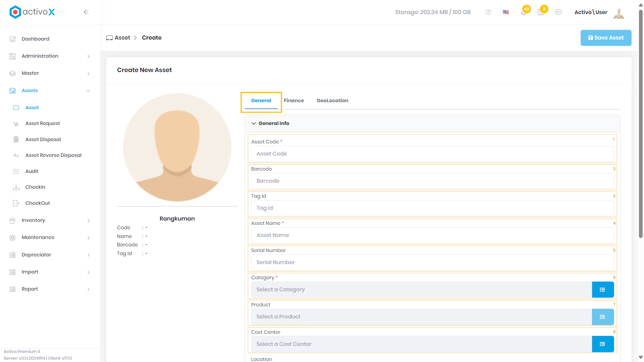Switch to the General tab

click(x=261, y=101)
